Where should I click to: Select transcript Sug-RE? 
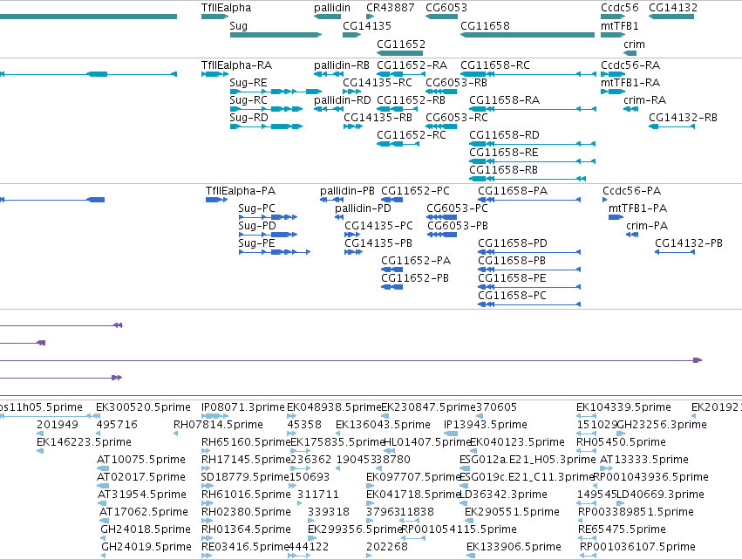276,92
